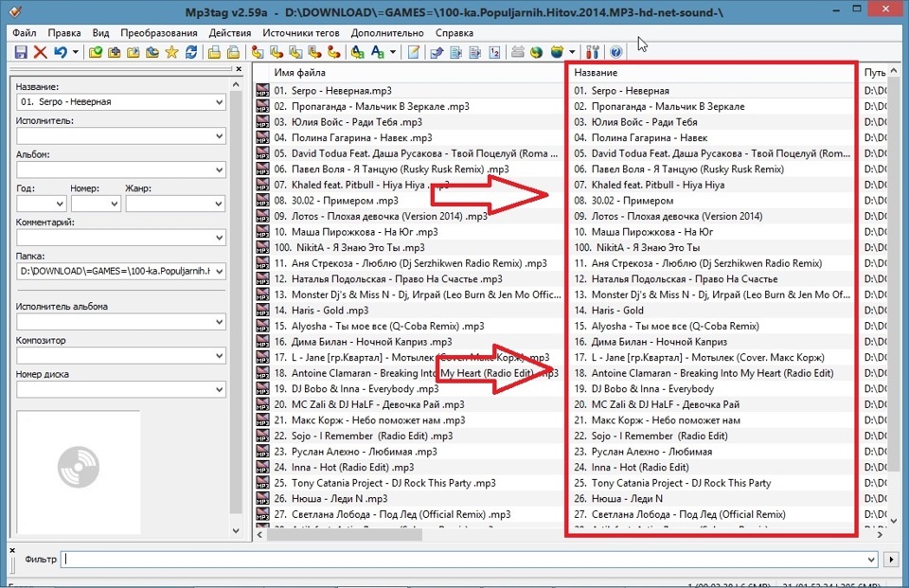Viewport: 909px width, 588px height.
Task: Run the Filename - Tag converter icon
Action: point(276,52)
